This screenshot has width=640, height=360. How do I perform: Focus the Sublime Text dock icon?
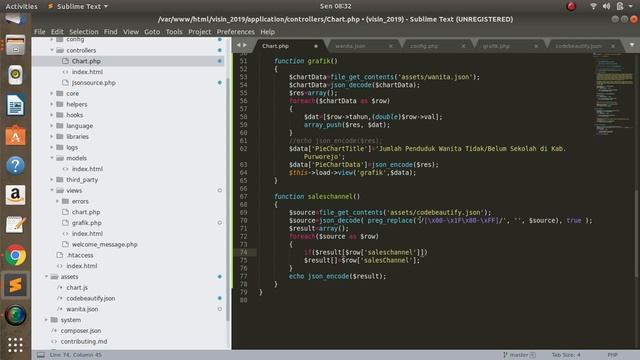coord(16,285)
